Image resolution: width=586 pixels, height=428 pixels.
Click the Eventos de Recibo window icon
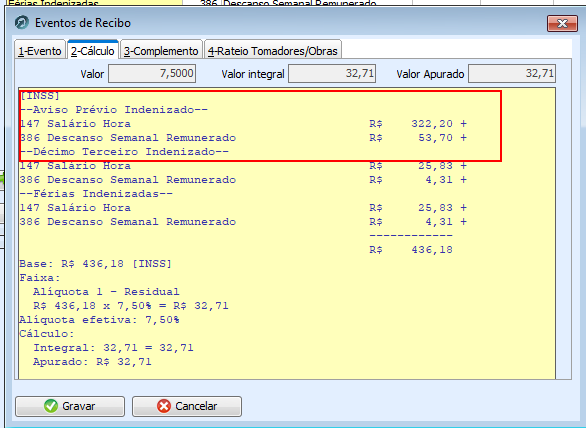(22, 23)
